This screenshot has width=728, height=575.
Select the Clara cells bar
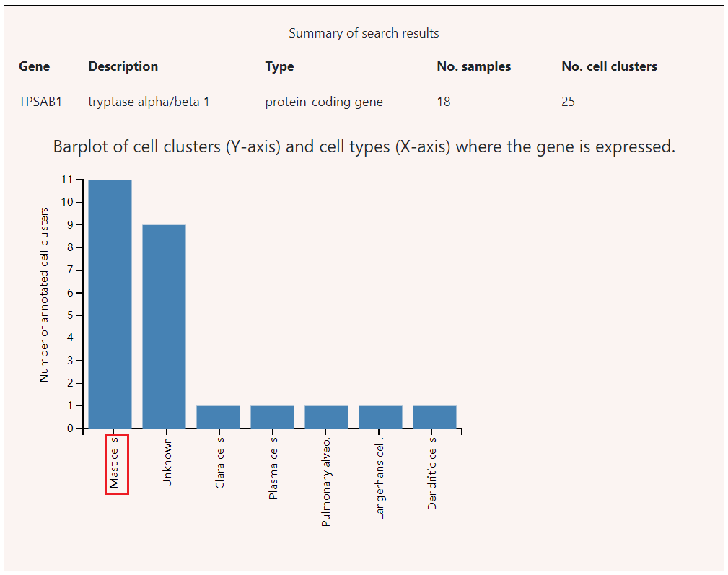coord(218,417)
